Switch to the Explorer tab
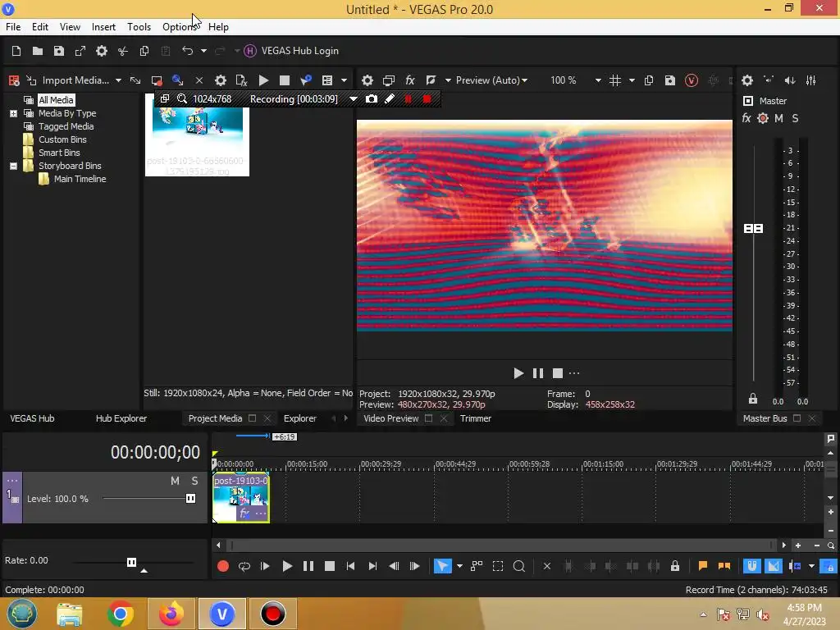This screenshot has height=630, width=840. tap(300, 418)
